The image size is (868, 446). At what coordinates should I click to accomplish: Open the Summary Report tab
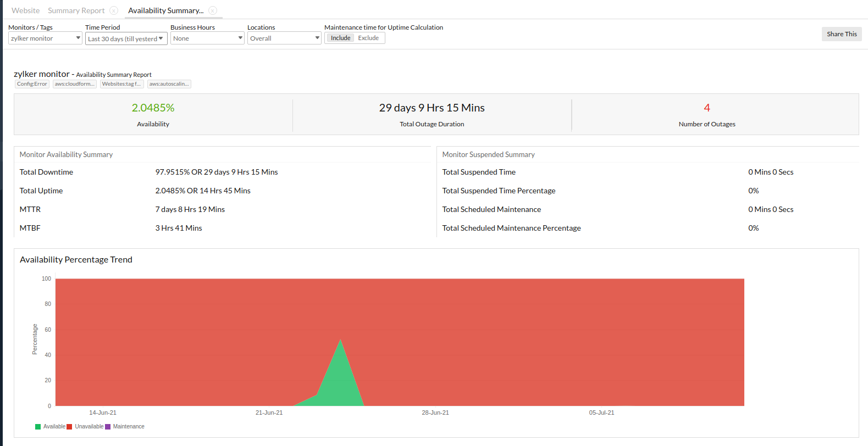[76, 10]
